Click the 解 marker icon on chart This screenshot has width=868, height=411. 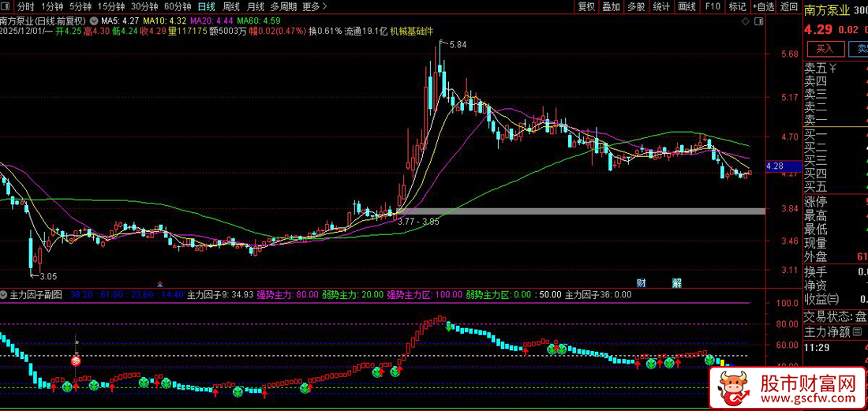(x=676, y=282)
